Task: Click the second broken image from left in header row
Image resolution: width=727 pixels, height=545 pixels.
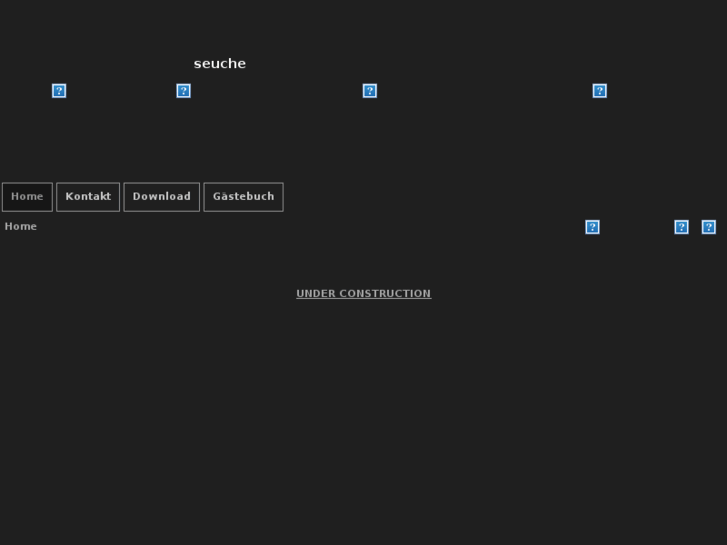Action: [x=184, y=90]
